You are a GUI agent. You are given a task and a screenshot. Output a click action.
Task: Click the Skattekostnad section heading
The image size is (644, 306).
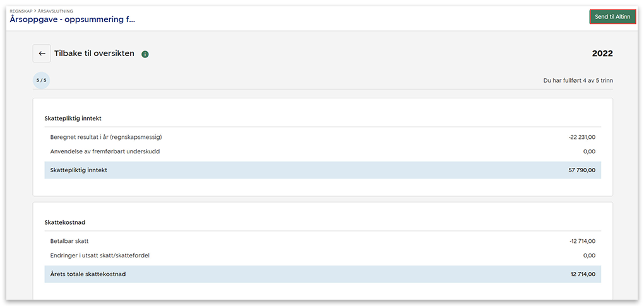[66, 222]
